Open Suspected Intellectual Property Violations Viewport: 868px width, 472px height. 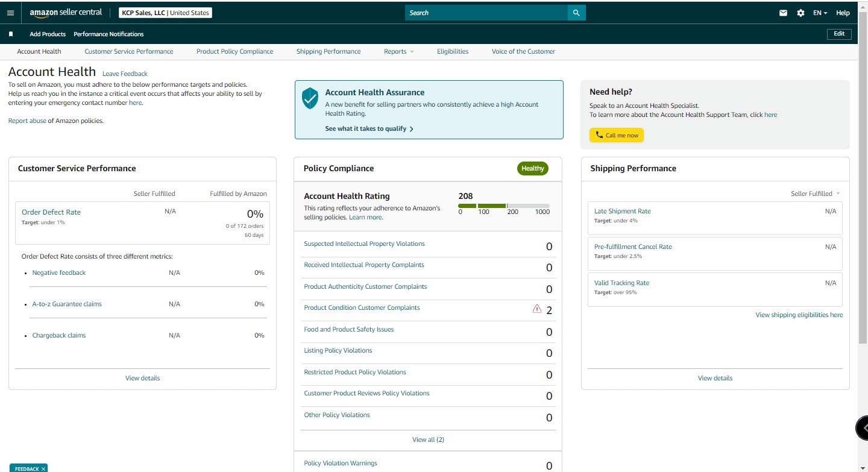pyautogui.click(x=364, y=244)
